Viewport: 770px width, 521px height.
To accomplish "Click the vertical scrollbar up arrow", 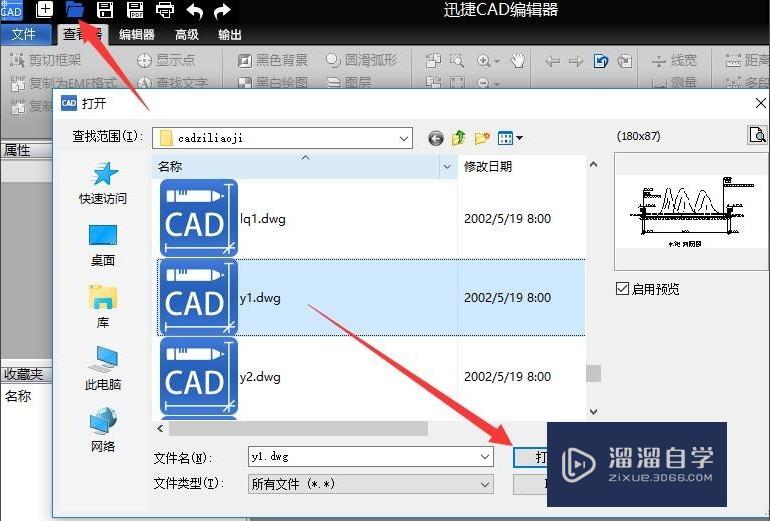I will point(593,165).
